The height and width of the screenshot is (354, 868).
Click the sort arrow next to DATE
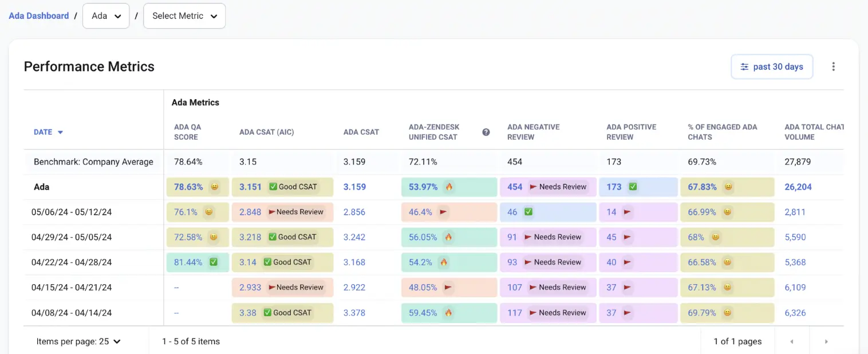coord(60,132)
